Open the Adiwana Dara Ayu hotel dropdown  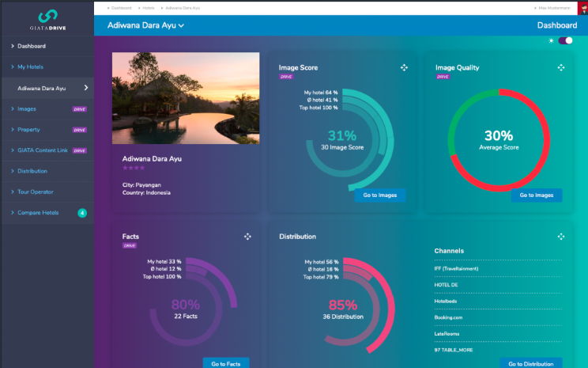[x=145, y=25]
